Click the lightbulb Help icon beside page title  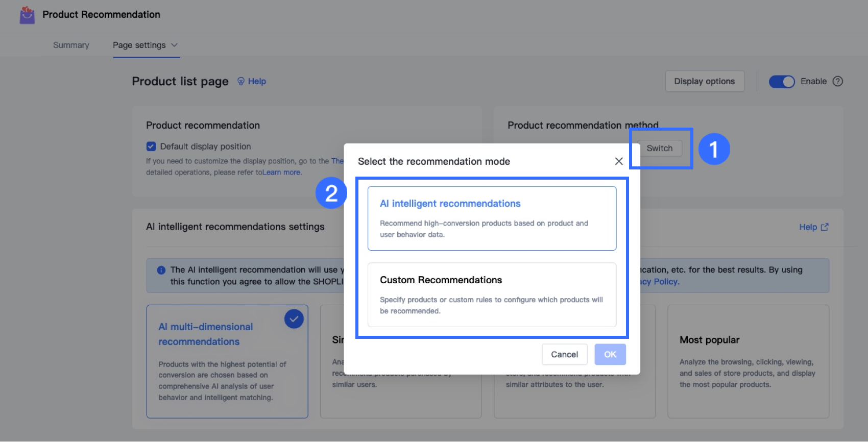pos(241,81)
